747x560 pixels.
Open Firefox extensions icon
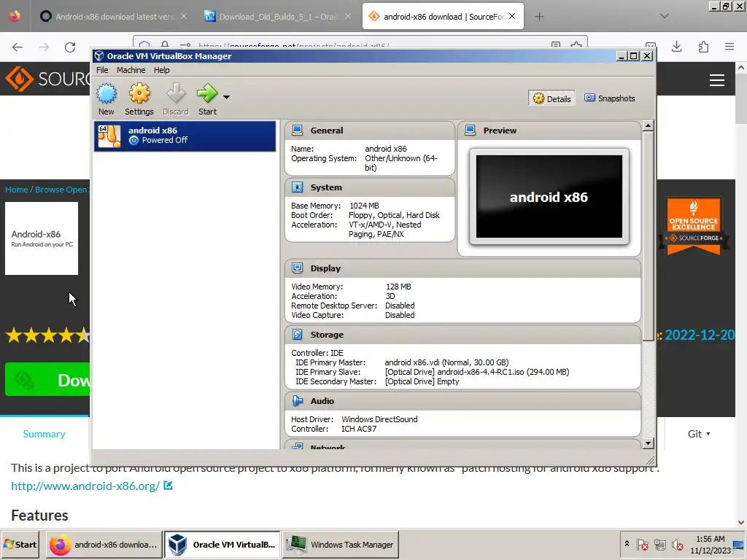pyautogui.click(x=703, y=47)
